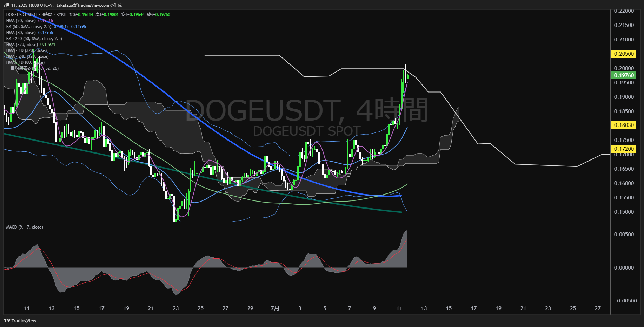Click the 0.00500 MACD axis value

(x=624, y=234)
